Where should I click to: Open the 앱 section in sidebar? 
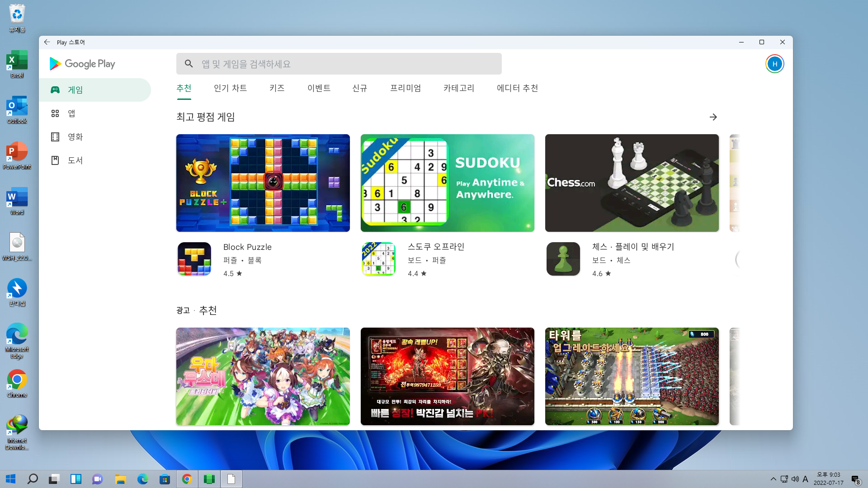[x=95, y=113]
